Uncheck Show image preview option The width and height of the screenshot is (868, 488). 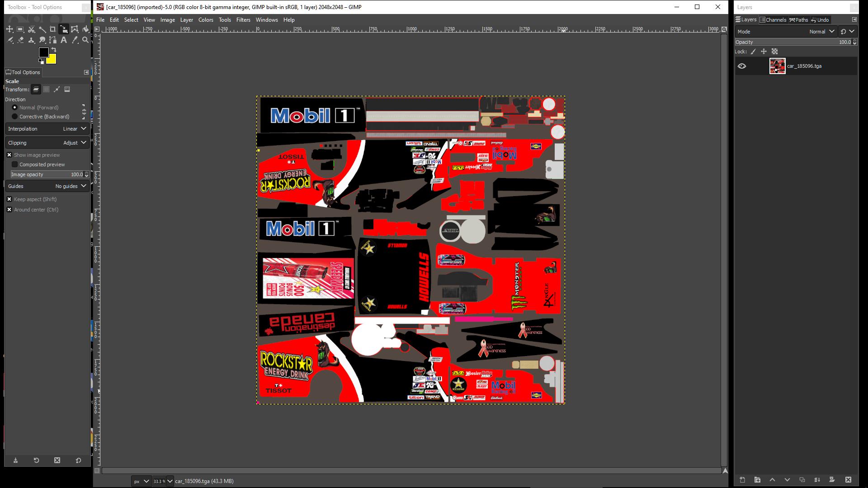click(x=9, y=155)
